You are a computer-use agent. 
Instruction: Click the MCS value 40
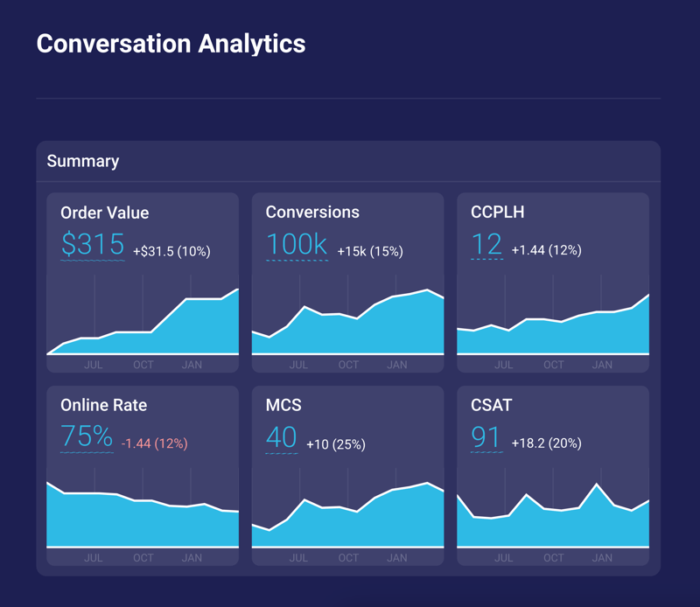tap(282, 436)
